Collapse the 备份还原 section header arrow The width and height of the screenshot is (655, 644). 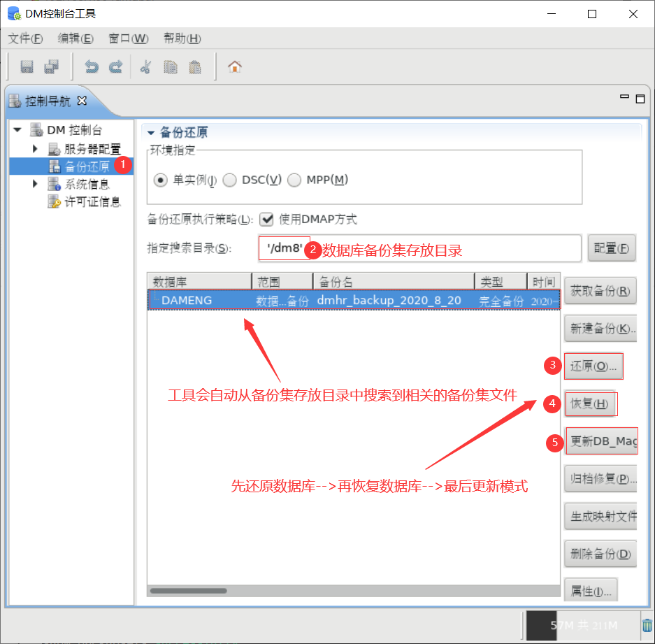point(151,134)
